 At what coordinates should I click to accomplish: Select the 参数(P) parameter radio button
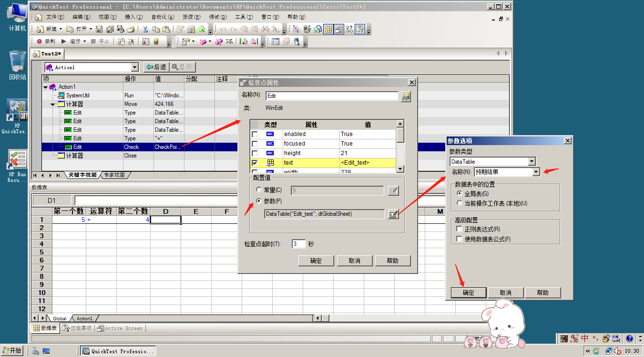259,201
